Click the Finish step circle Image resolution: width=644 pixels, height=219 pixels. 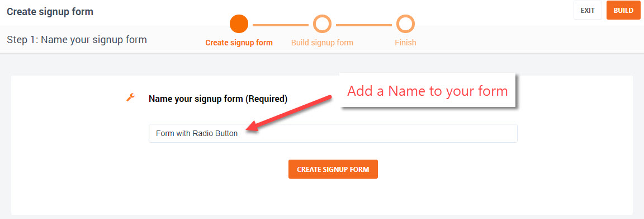click(405, 24)
